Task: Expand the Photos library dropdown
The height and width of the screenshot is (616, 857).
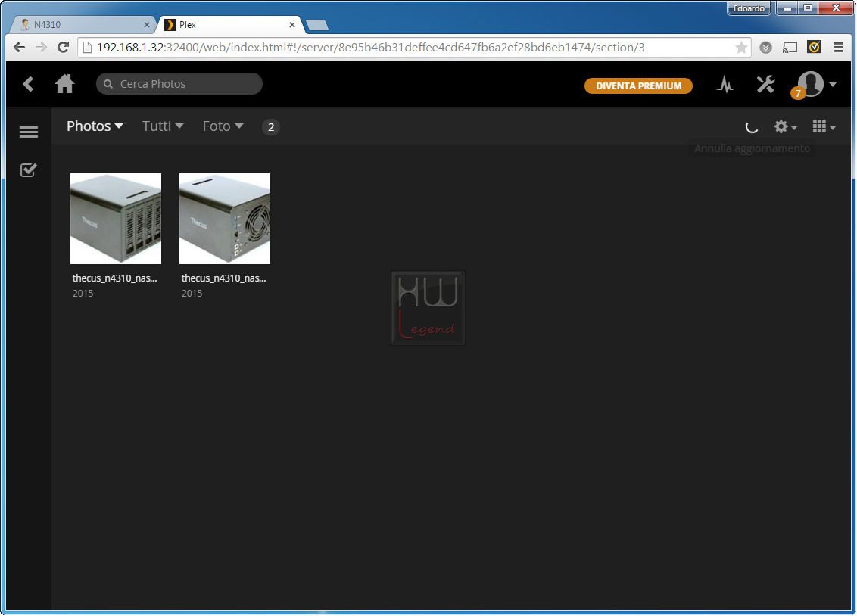Action: click(x=95, y=126)
